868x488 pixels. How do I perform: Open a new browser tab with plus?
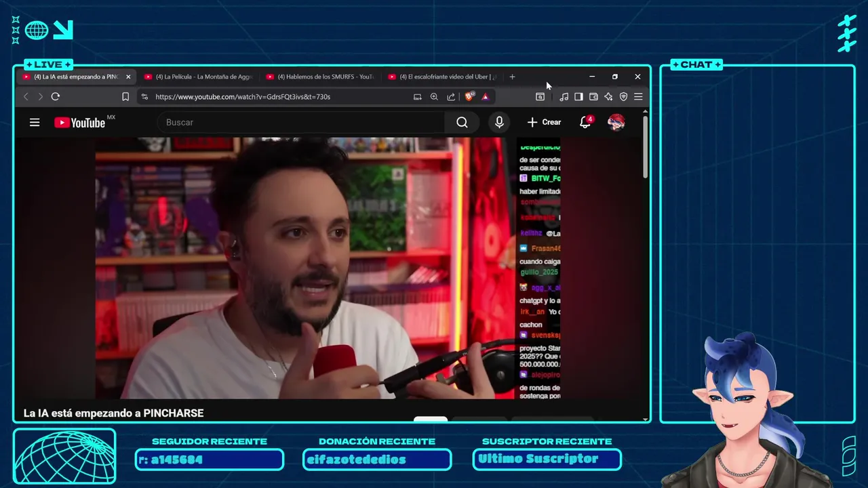click(512, 77)
